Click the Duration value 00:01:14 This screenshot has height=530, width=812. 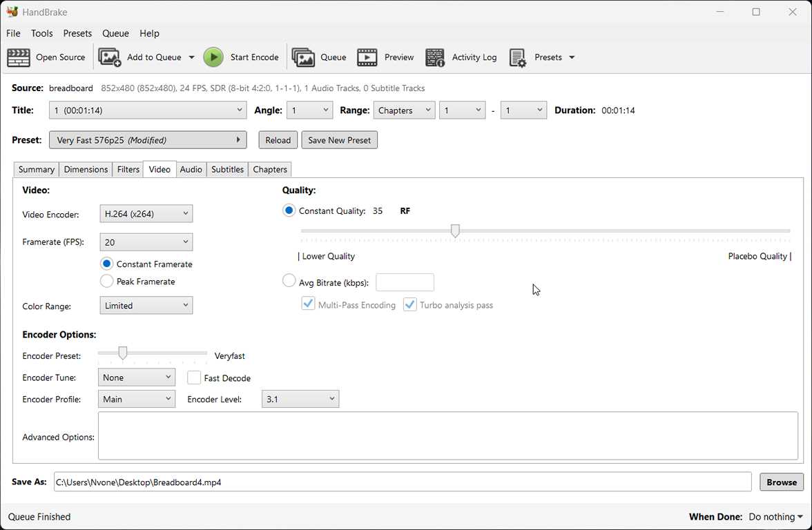point(618,110)
